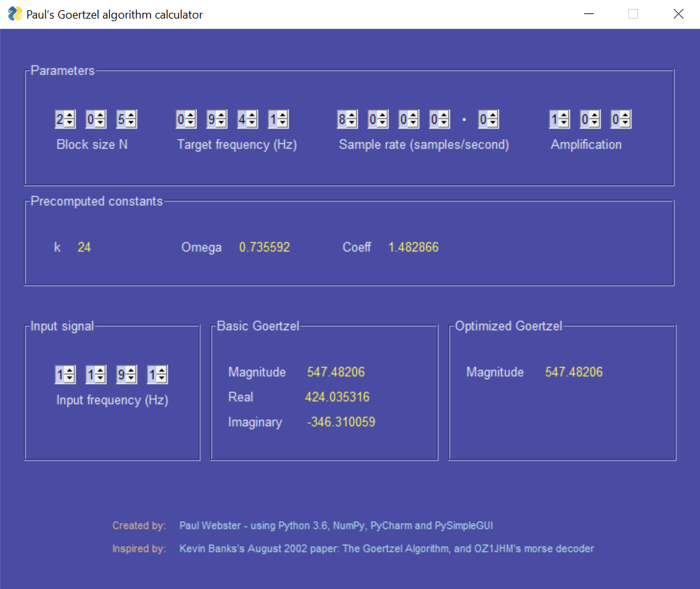Select the Sample rate tens digit spinbox

coord(410,119)
